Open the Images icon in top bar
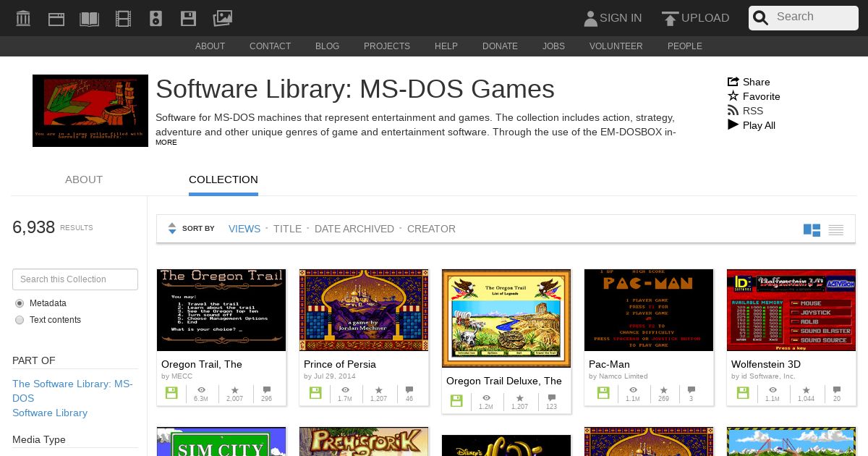The width and height of the screenshot is (868, 456). click(222, 18)
